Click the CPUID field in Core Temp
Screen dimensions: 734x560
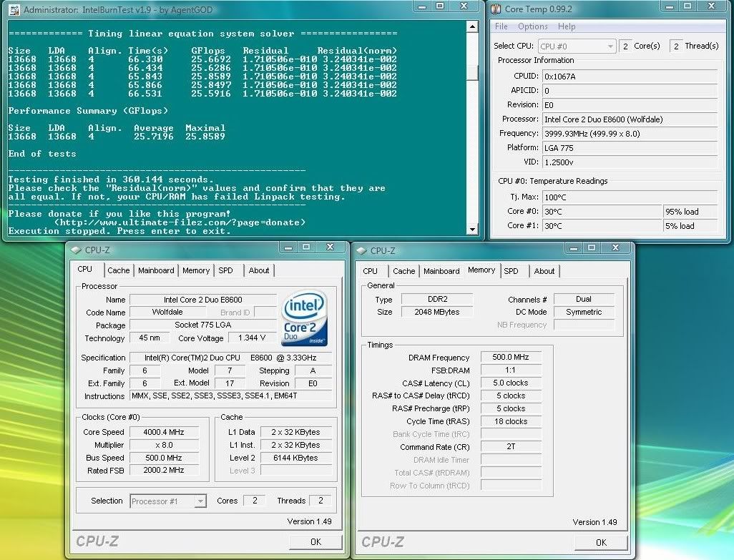point(630,77)
